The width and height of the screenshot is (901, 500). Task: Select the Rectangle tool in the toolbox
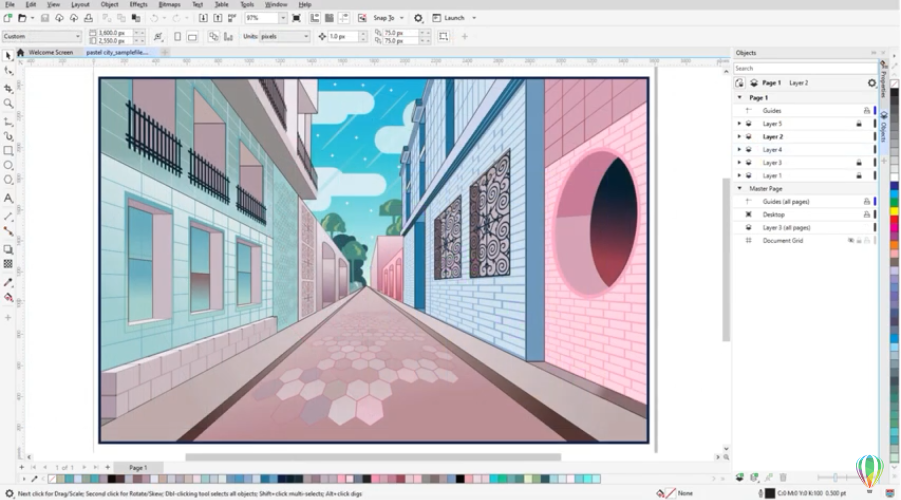point(8,151)
